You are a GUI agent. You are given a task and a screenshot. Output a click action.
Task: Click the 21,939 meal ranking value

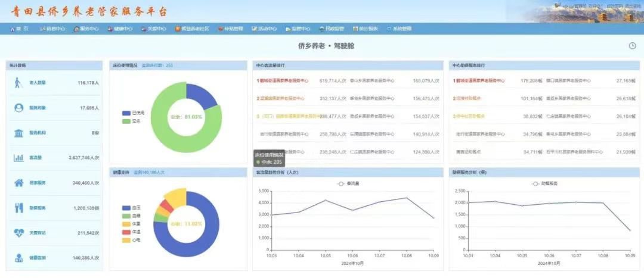[x=626, y=152]
